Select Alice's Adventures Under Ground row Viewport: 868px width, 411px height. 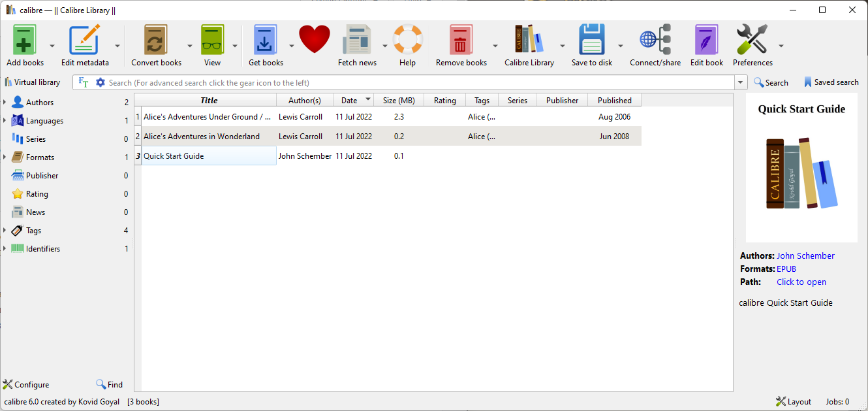(388, 117)
